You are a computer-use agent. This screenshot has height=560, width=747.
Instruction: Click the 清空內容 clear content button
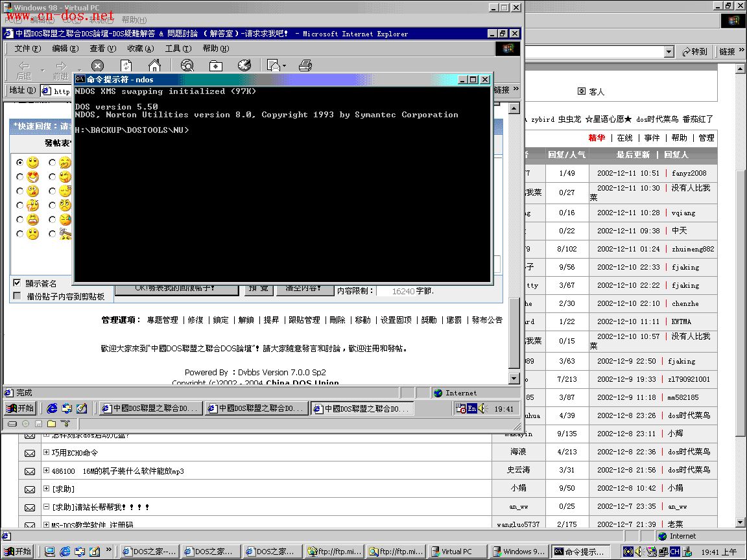tap(304, 289)
